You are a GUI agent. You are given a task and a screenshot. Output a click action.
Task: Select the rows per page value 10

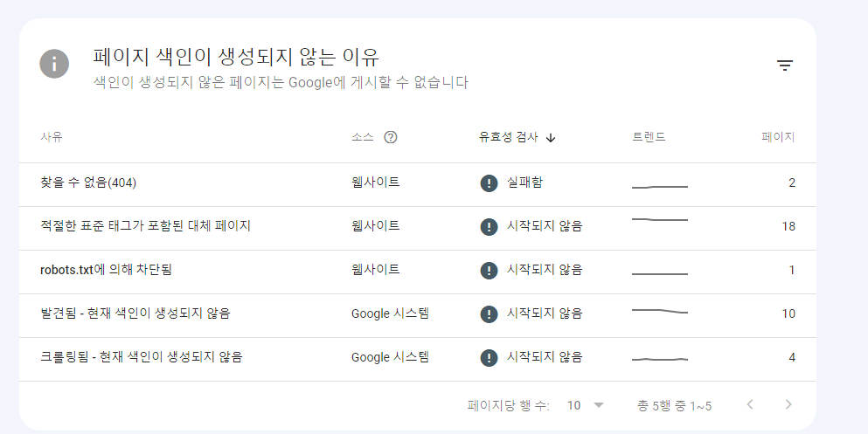573,406
